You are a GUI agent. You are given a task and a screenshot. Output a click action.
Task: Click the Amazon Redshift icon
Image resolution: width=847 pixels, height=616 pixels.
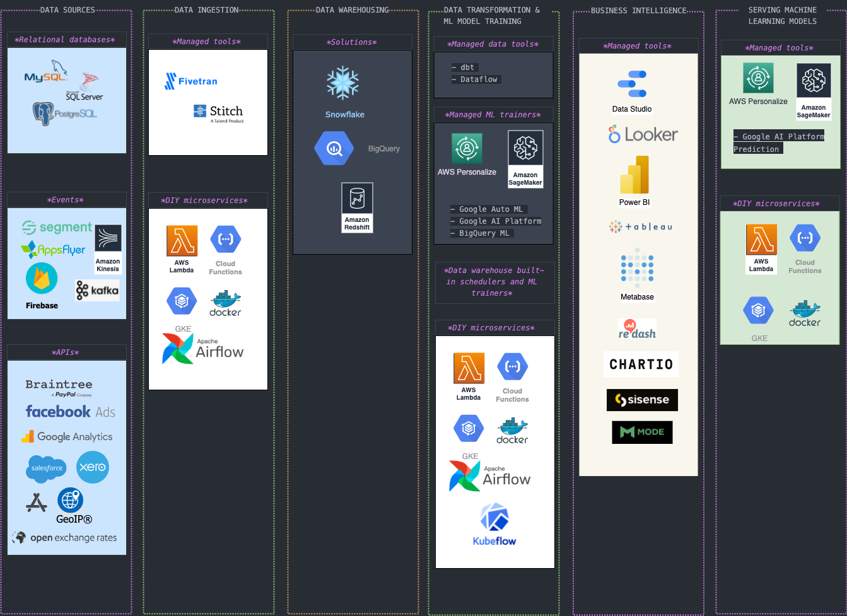click(357, 207)
